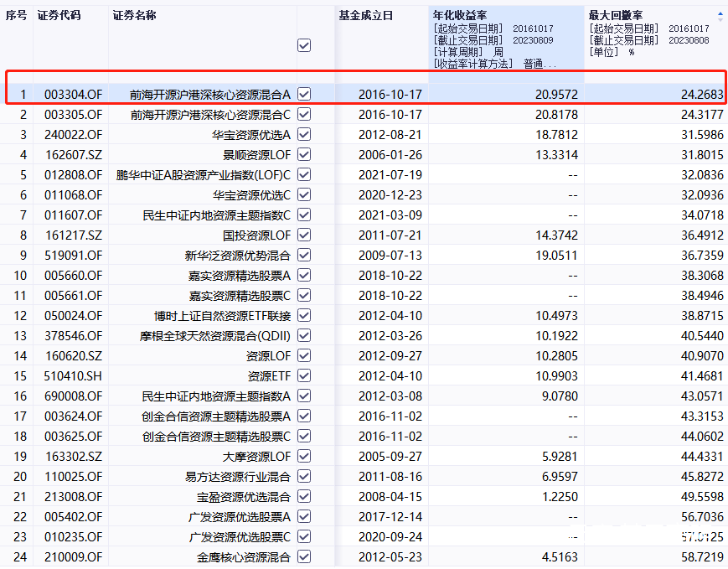Uncheck the 前海开源沪港深核心资源混合A row checkbox
This screenshot has width=728, height=569.
[304, 95]
